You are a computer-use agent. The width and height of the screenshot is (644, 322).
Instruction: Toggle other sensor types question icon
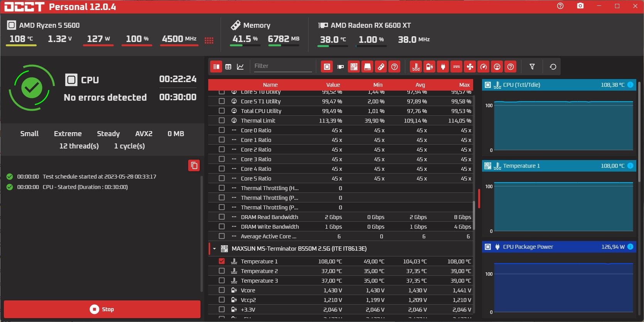point(511,67)
